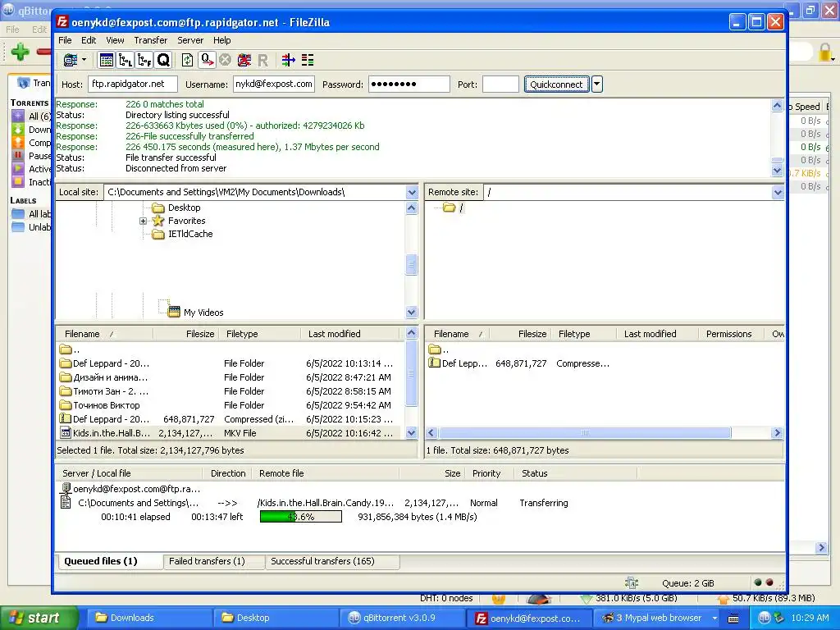This screenshot has width=840, height=630.
Task: Open Local site path dropdown
Action: [412, 192]
